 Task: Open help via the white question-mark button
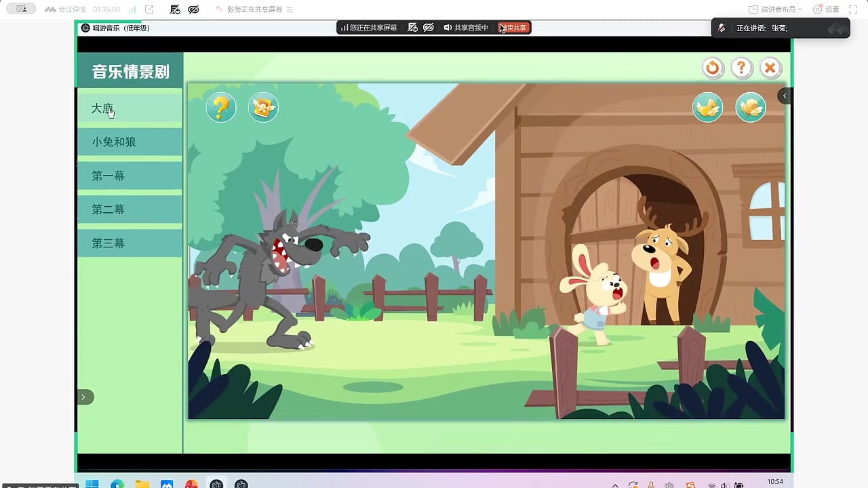742,68
